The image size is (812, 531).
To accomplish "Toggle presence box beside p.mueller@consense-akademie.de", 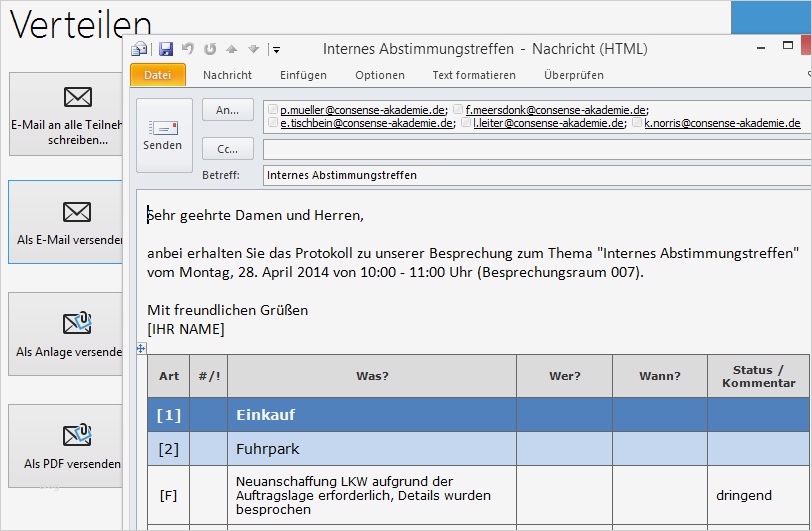I will pyautogui.click(x=273, y=109).
